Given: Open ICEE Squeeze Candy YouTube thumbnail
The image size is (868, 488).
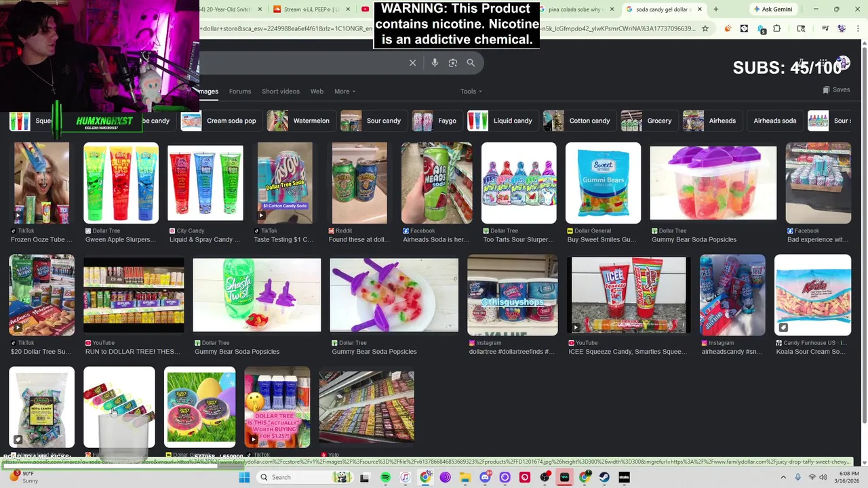Looking at the screenshot, I should click(x=628, y=295).
